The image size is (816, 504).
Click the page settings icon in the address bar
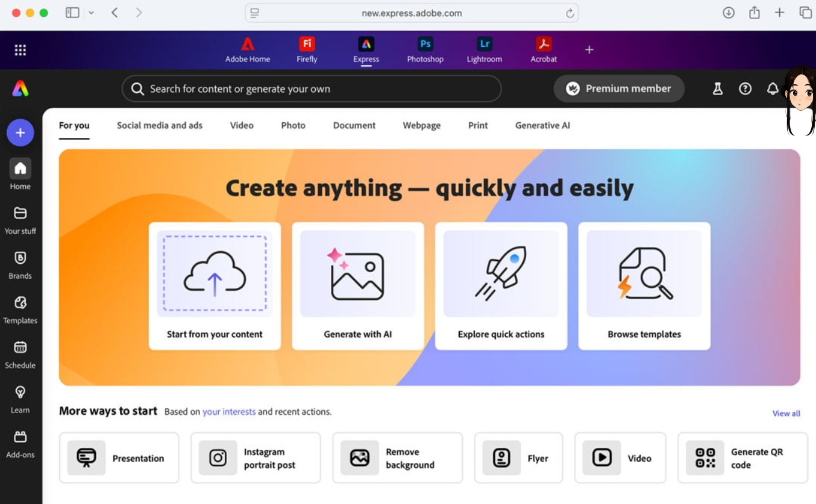pyautogui.click(x=254, y=13)
